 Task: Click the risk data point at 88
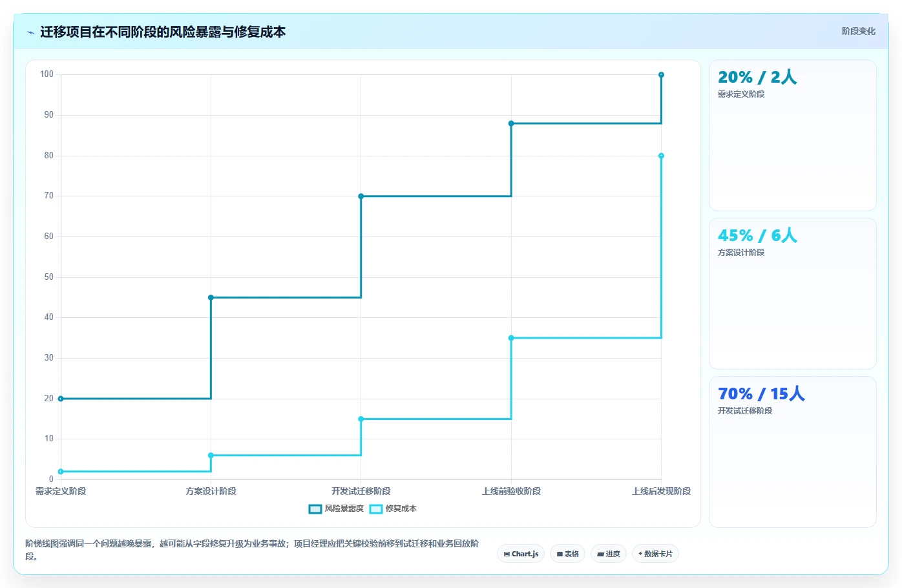pos(511,123)
